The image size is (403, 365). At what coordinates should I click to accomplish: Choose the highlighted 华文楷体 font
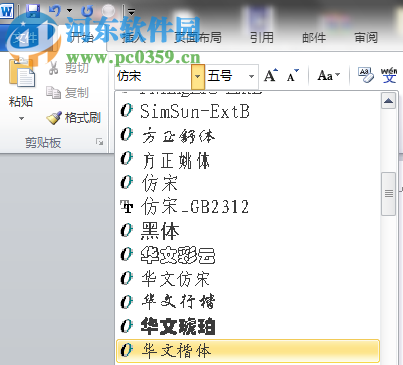[x=248, y=351]
